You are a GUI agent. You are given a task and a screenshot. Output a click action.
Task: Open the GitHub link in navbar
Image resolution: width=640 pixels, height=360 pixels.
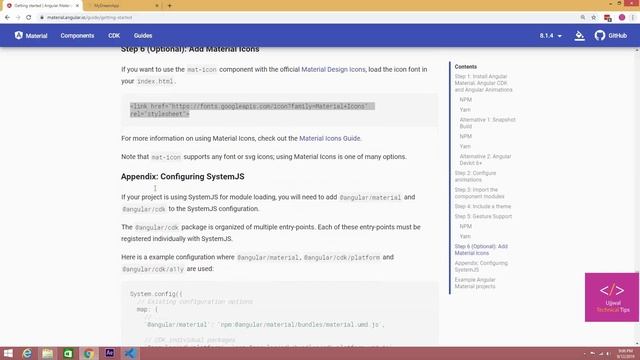(611, 36)
